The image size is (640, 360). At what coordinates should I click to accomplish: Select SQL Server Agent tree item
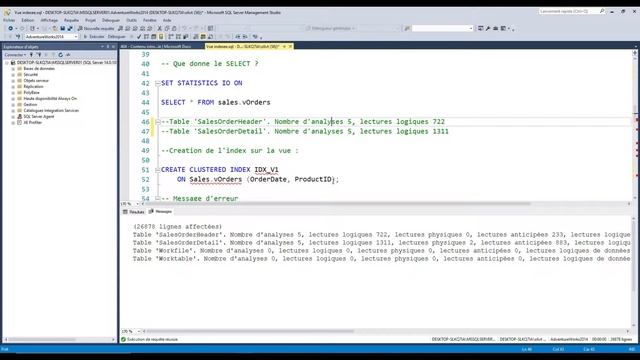tap(39, 117)
